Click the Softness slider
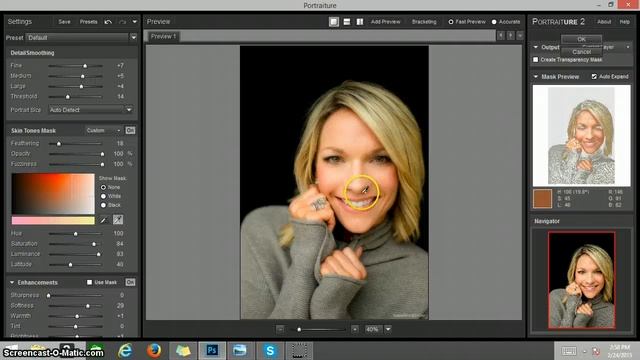 [x=75, y=306]
